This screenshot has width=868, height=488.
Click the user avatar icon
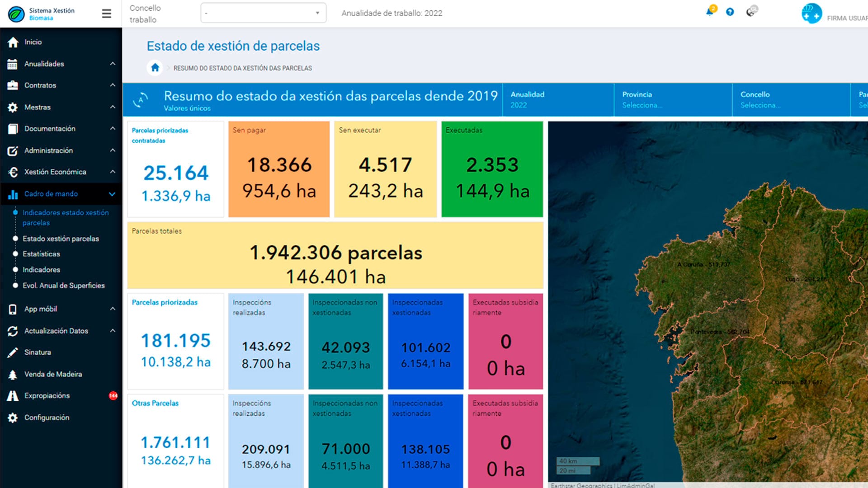(811, 14)
